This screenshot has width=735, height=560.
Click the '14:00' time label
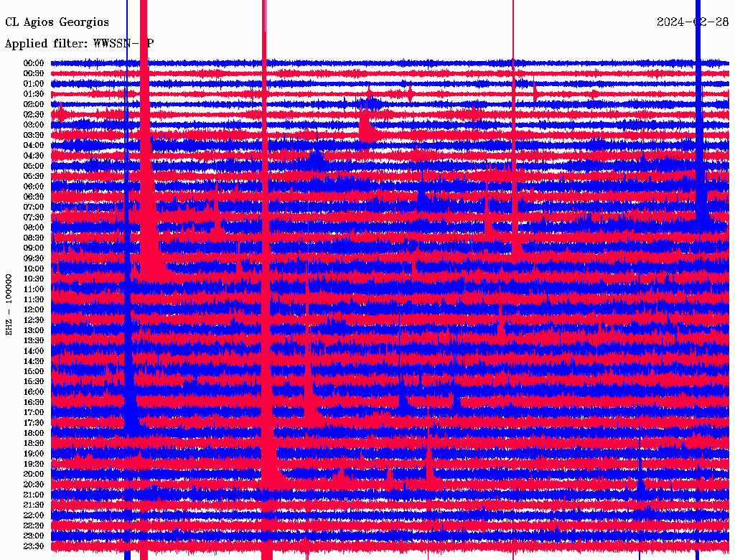point(34,351)
